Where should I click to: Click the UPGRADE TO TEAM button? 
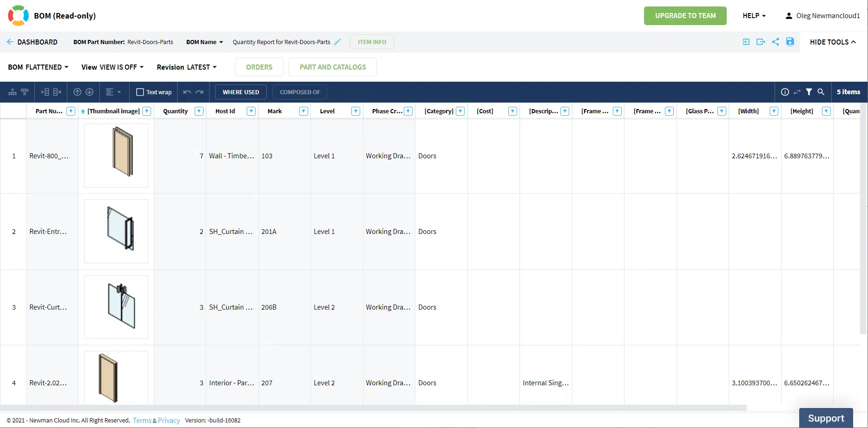coord(685,16)
